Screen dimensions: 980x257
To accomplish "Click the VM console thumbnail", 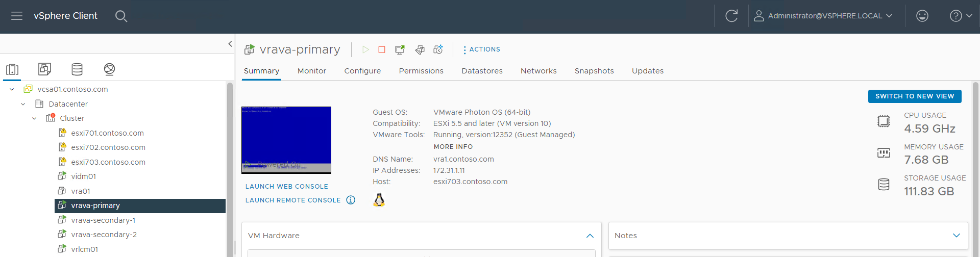I will 286,140.
